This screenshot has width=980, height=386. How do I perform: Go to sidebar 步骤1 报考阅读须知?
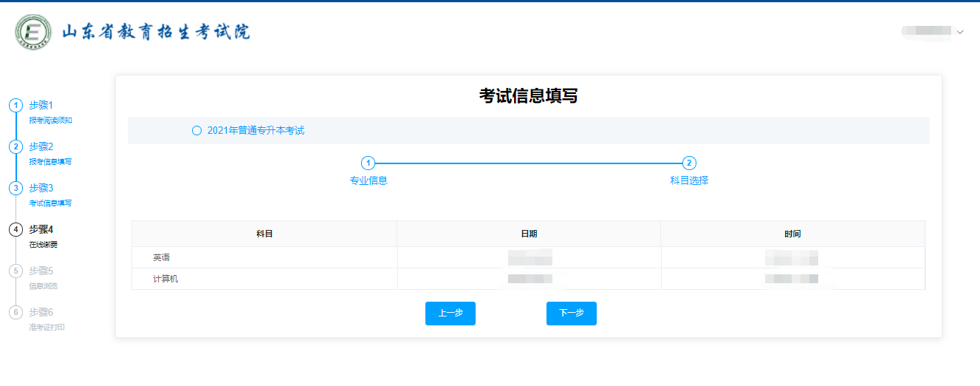(41, 112)
